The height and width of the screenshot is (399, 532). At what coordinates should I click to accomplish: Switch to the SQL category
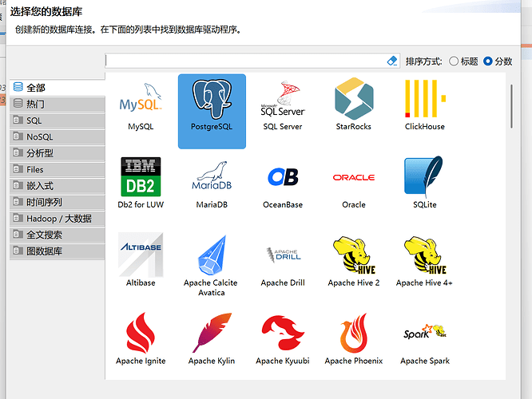tap(58, 120)
